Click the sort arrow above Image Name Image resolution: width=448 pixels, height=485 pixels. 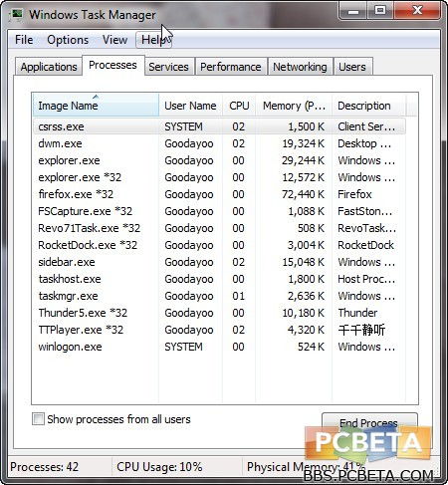96,97
